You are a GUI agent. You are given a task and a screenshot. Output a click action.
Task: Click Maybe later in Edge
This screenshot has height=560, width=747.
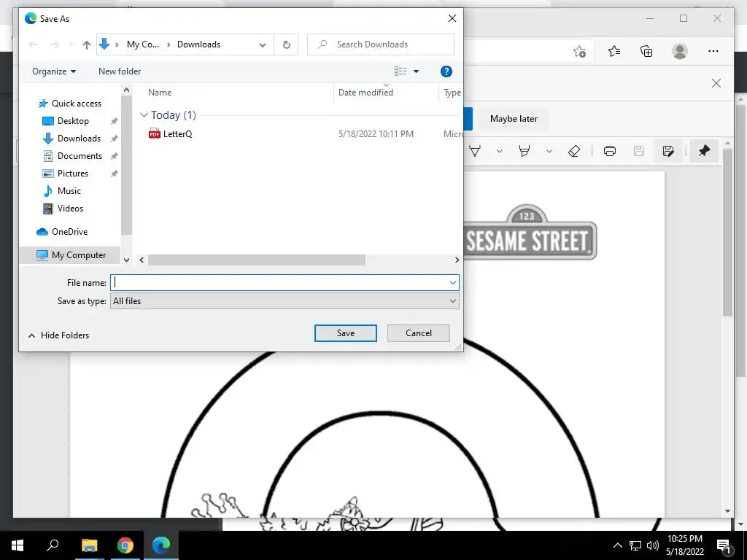[514, 119]
